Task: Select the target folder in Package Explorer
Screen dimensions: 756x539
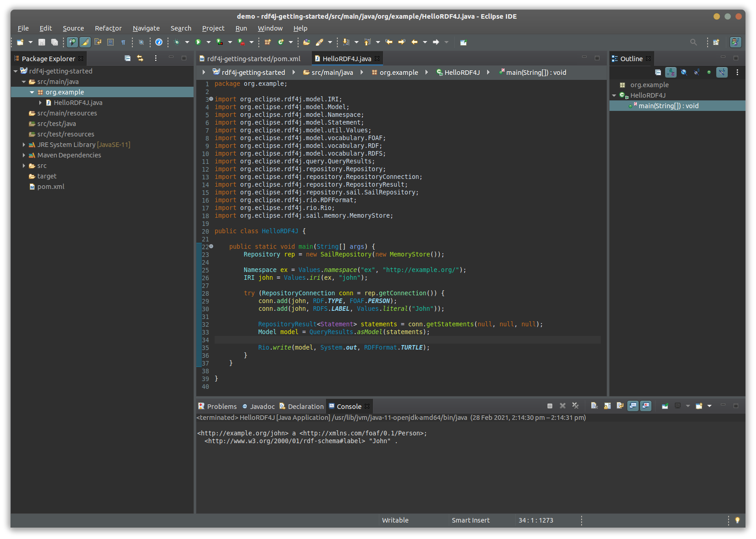Action: (x=47, y=176)
